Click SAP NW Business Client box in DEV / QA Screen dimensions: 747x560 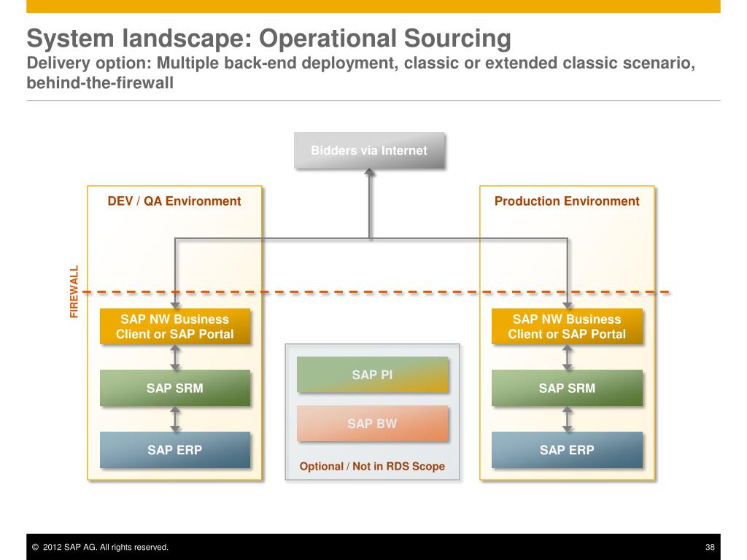pyautogui.click(x=174, y=327)
